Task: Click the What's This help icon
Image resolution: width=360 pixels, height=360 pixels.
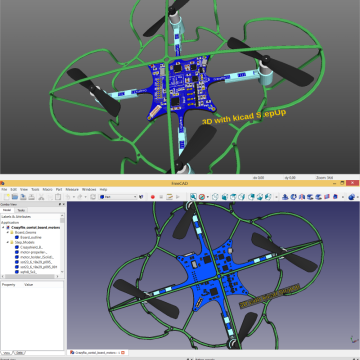Action: [141, 197]
